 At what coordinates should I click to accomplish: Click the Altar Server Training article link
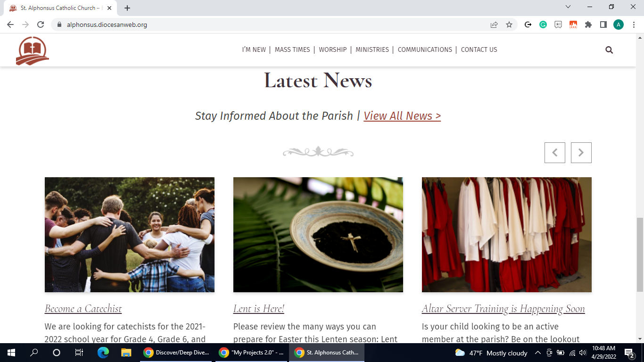pyautogui.click(x=503, y=309)
